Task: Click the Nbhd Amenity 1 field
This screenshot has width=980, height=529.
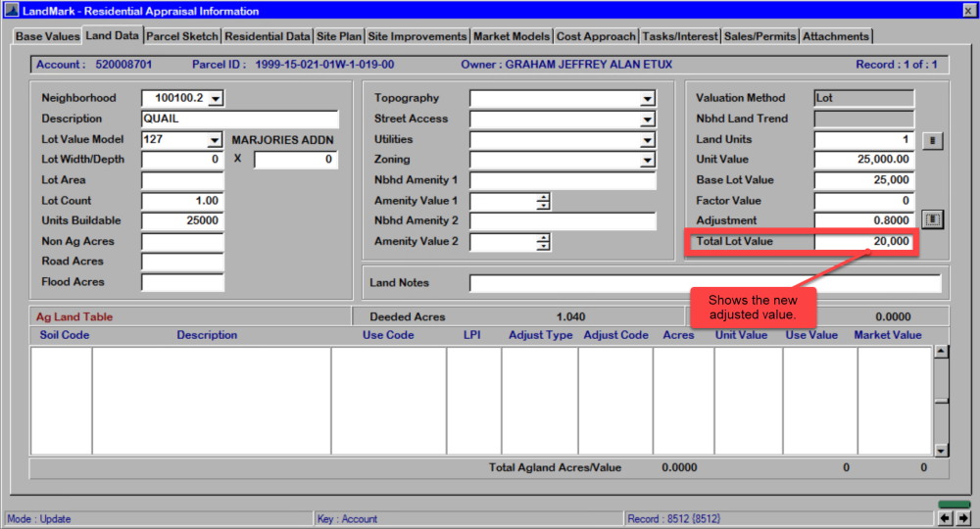Action: [563, 180]
